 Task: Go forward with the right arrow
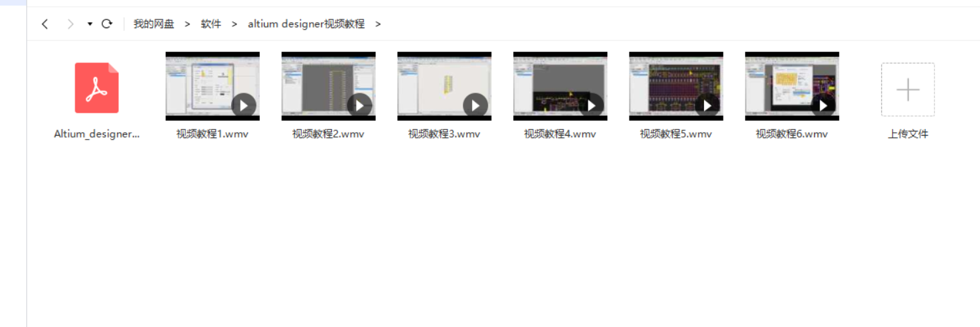coord(70,24)
